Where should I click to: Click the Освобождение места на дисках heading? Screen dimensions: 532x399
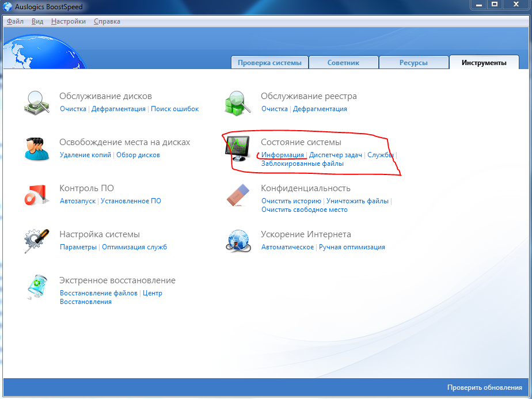(x=124, y=142)
